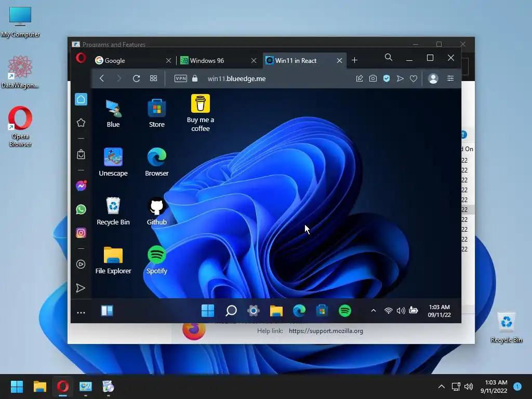Open Buy me a coffee icon
This screenshot has height=399, width=532.
coord(201,113)
